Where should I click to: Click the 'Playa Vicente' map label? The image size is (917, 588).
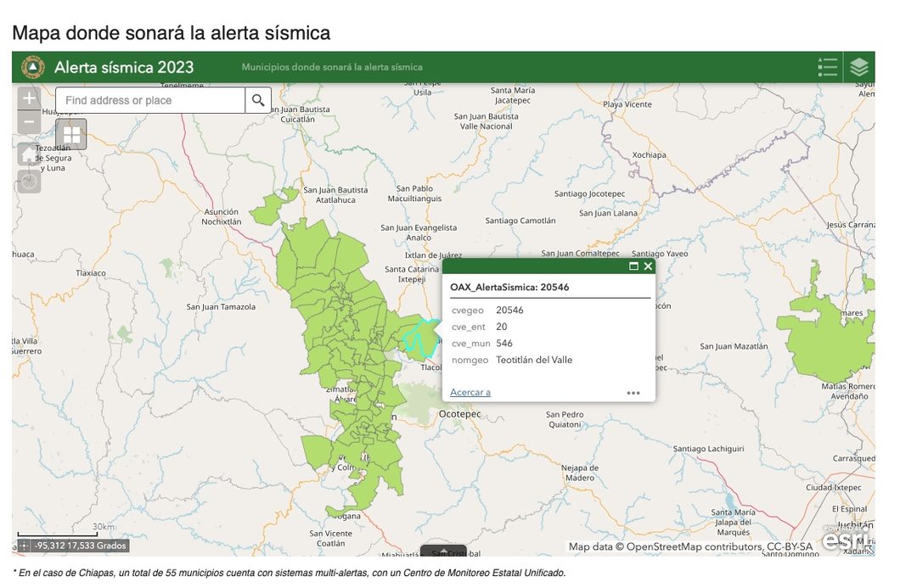coord(627,104)
